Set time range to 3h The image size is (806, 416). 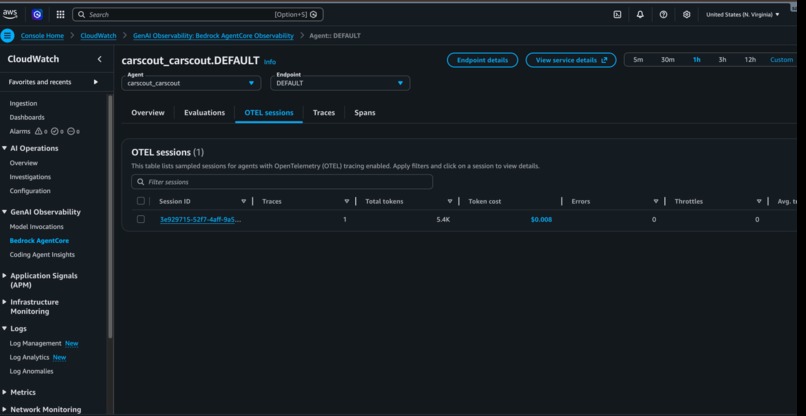click(x=722, y=60)
